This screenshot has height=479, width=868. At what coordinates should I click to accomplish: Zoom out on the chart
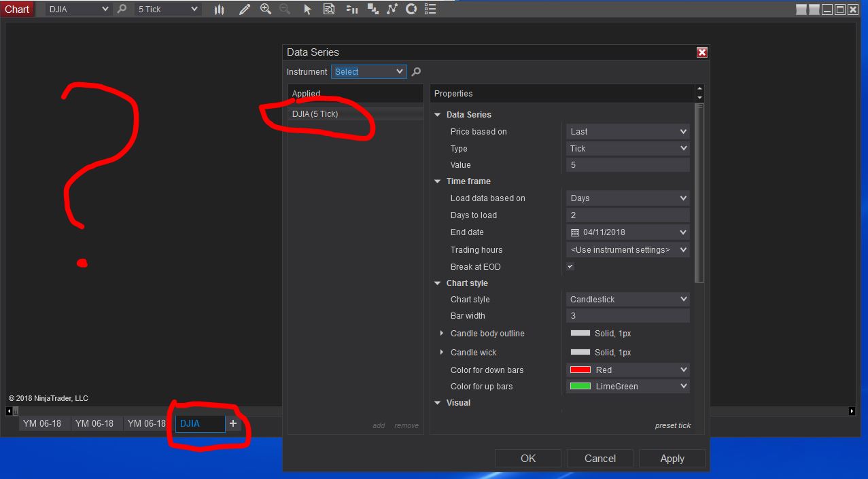[284, 9]
